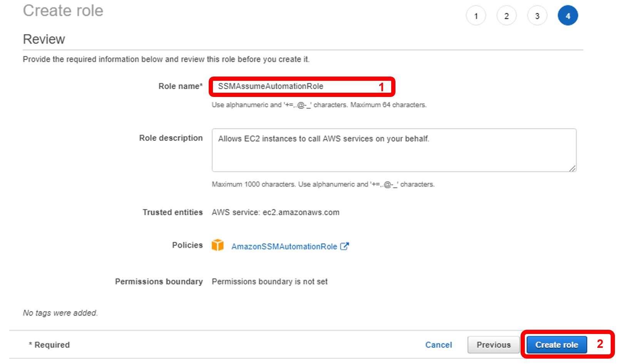
Task: Click the Role description label
Action: click(171, 138)
